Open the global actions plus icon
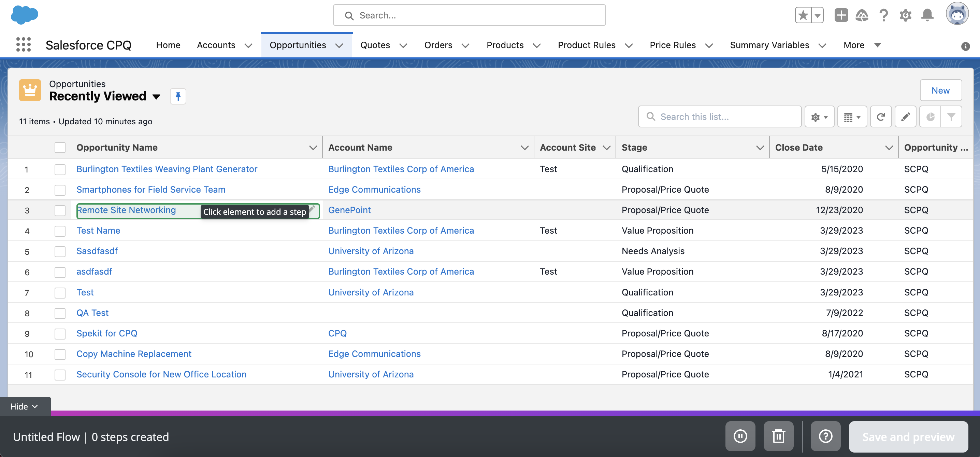 (x=841, y=15)
